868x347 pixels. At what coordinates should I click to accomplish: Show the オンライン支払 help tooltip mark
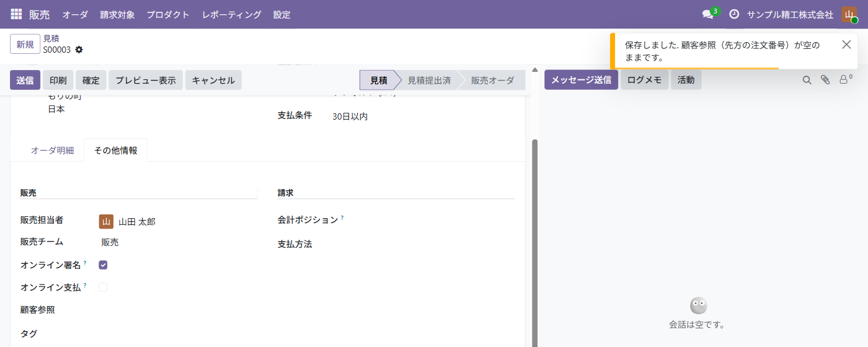(85, 285)
